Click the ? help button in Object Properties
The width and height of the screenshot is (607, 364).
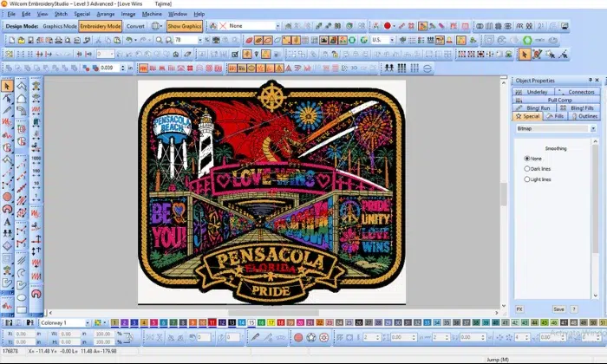coord(574,309)
